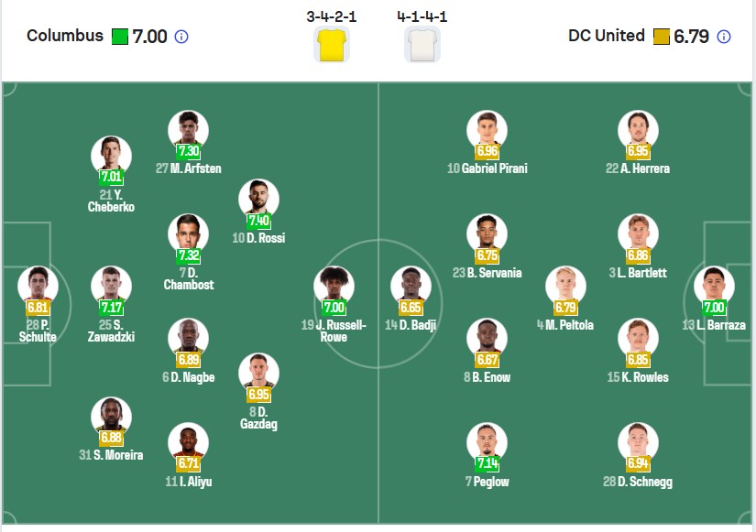The height and width of the screenshot is (532, 756).
Task: Select M. Peltola's player avatar
Action: (565, 286)
